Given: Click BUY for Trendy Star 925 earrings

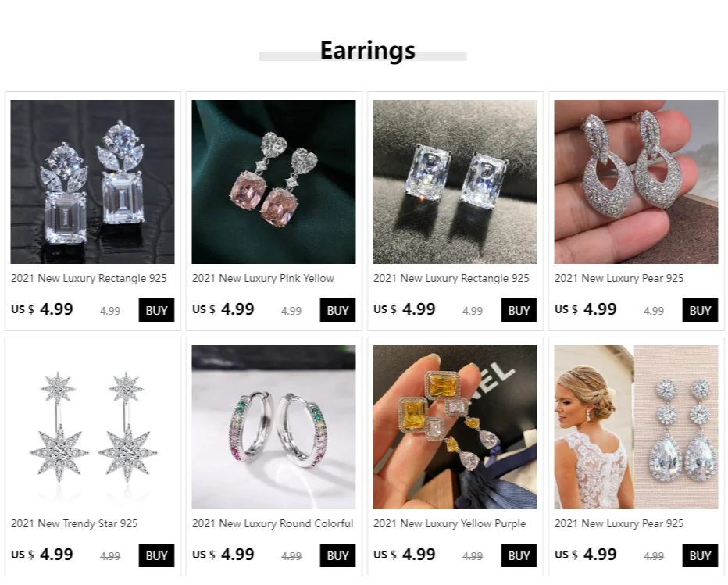Looking at the screenshot, I should click(156, 555).
